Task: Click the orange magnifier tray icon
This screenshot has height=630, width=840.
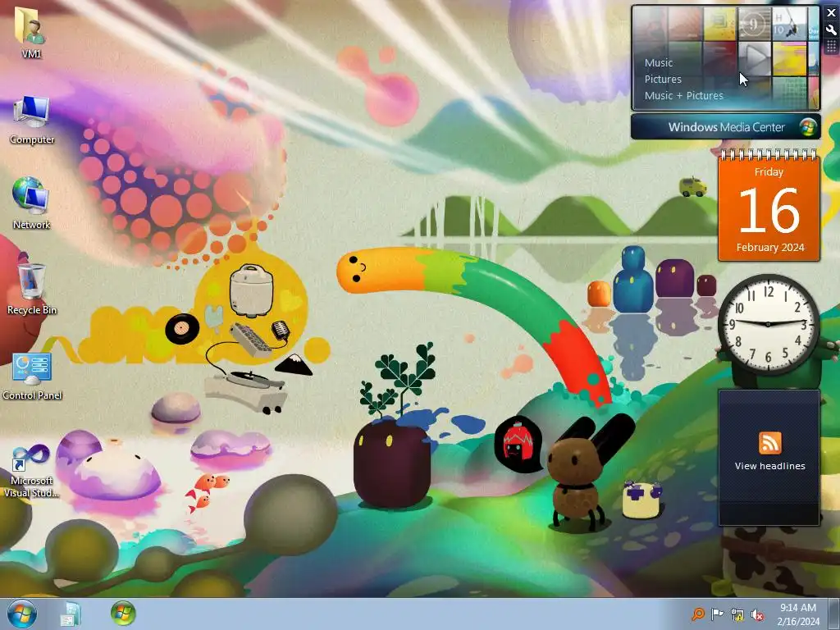Action: point(697,614)
